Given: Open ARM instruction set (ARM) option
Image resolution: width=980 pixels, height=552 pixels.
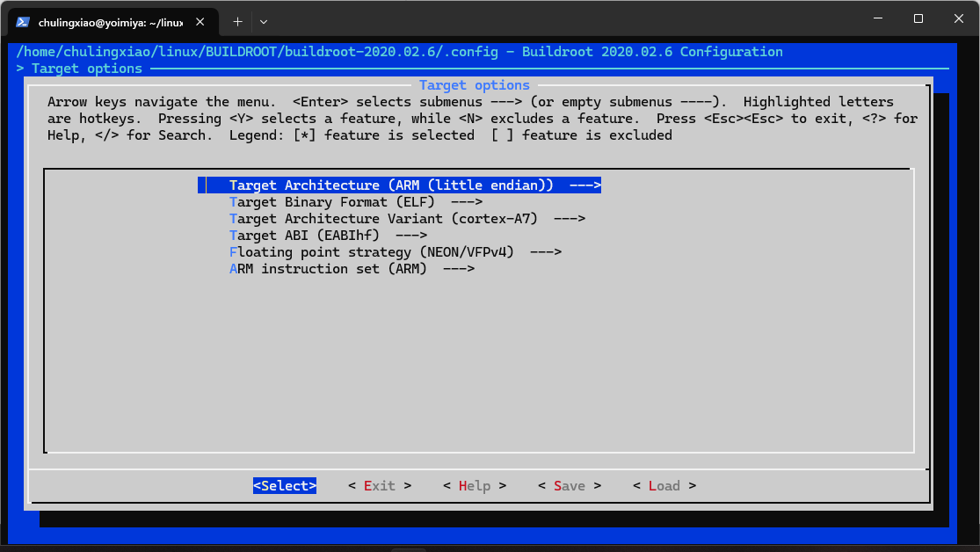Looking at the screenshot, I should 352,269.
